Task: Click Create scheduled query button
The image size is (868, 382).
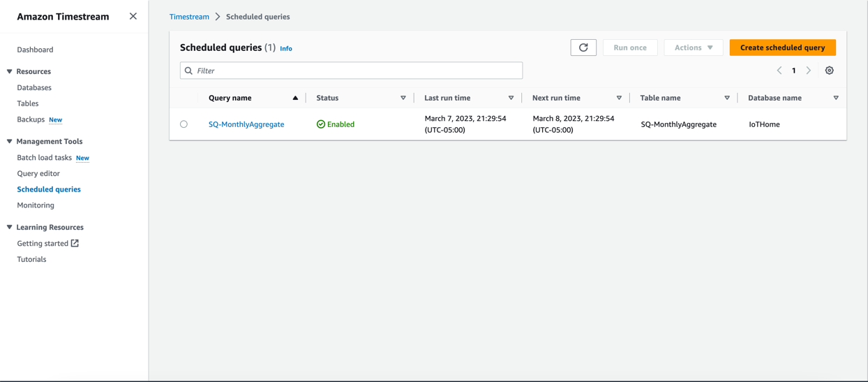Action: click(x=782, y=47)
